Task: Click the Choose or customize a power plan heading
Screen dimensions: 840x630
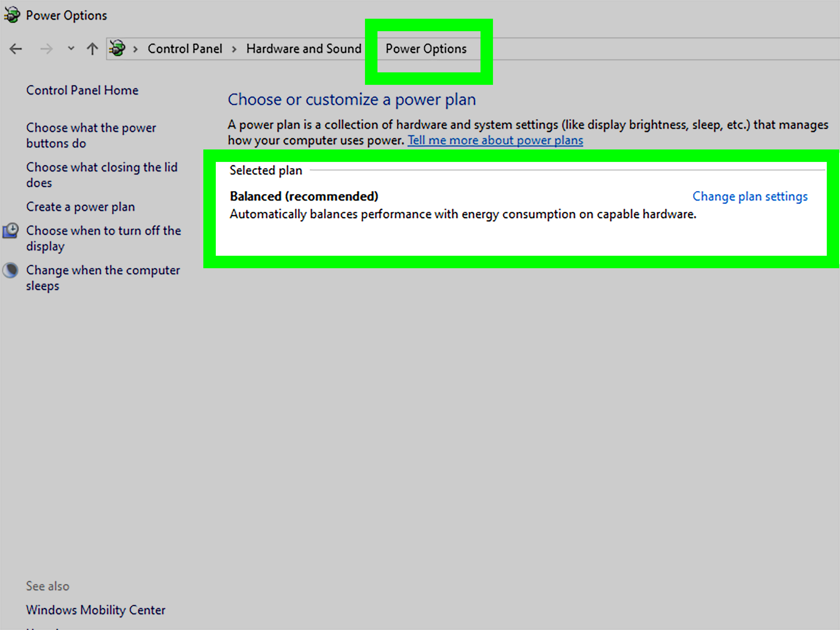Action: click(352, 100)
